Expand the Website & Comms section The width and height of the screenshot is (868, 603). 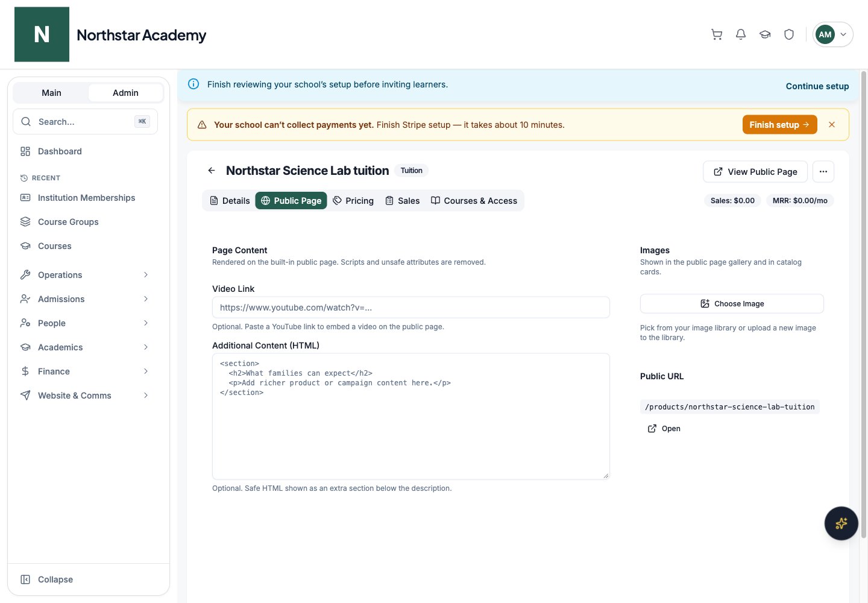(x=85, y=396)
